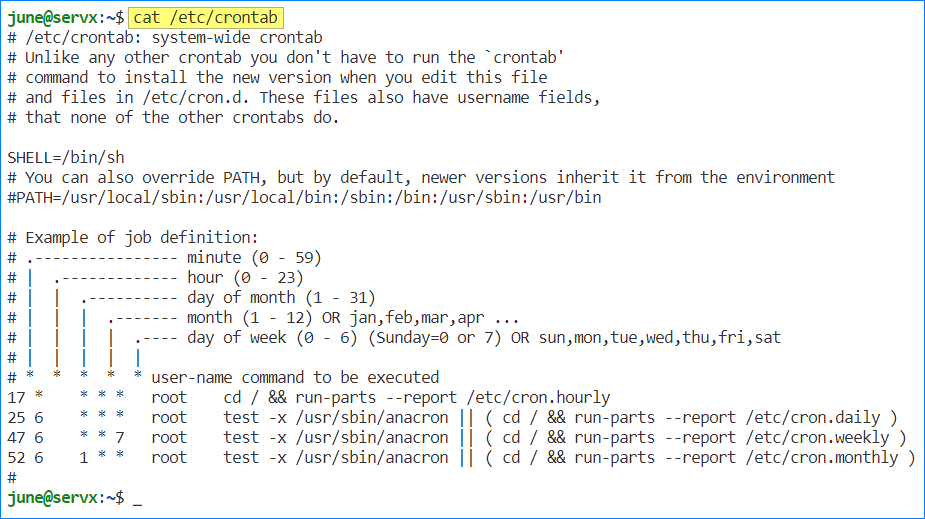Click the "hour (0 - 23)" legend text

(x=245, y=277)
